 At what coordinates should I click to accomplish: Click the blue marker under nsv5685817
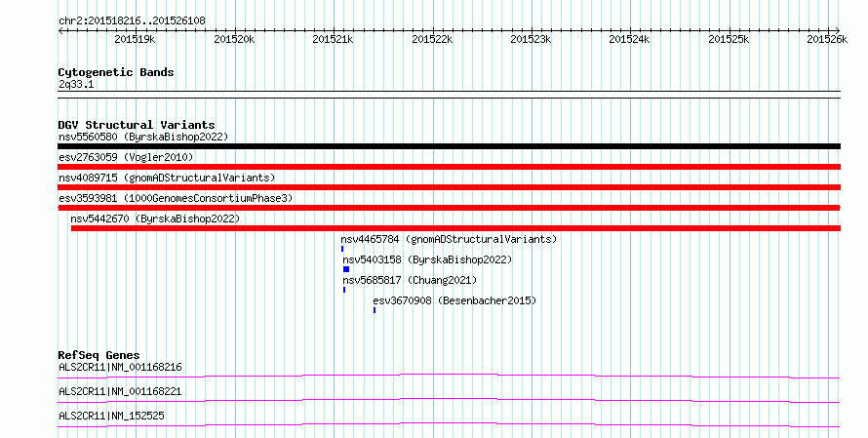(x=344, y=290)
